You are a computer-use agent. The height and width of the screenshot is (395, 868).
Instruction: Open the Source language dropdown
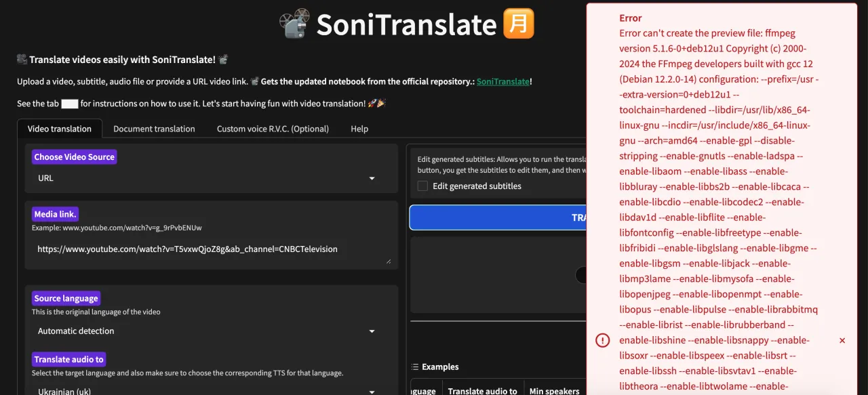coord(372,331)
